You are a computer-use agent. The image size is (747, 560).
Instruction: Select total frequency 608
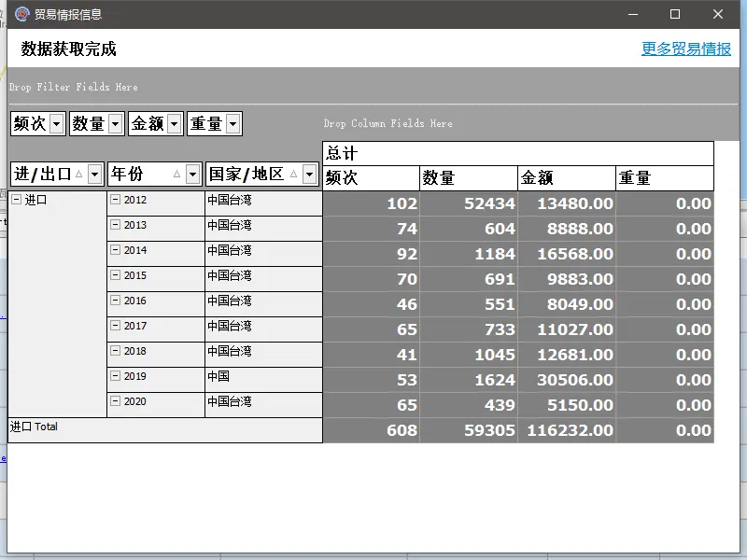click(371, 431)
